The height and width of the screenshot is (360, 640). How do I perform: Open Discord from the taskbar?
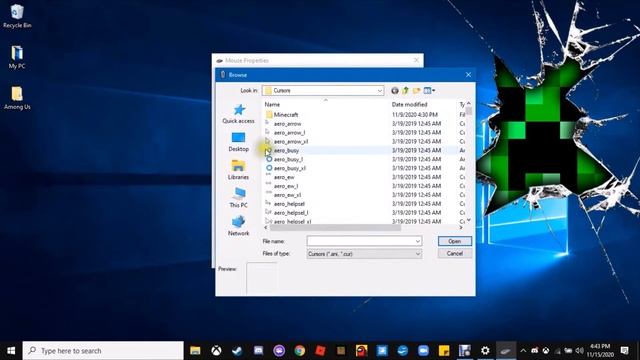point(258,351)
